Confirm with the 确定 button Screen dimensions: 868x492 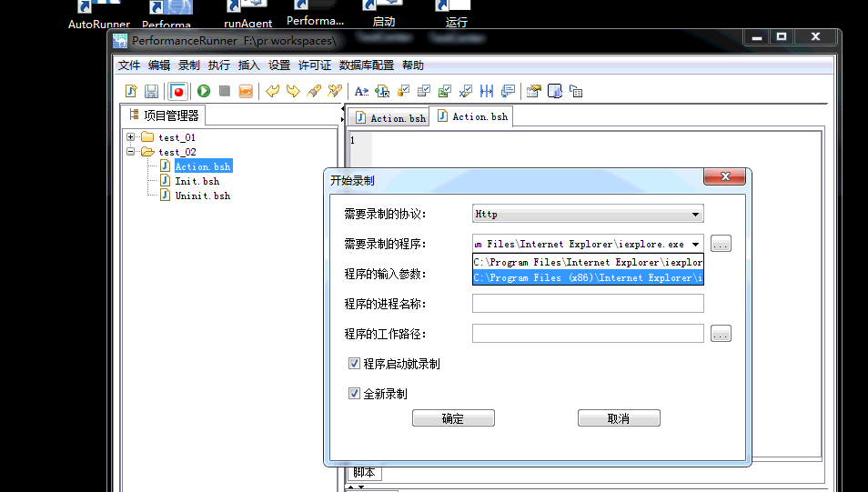coord(453,418)
